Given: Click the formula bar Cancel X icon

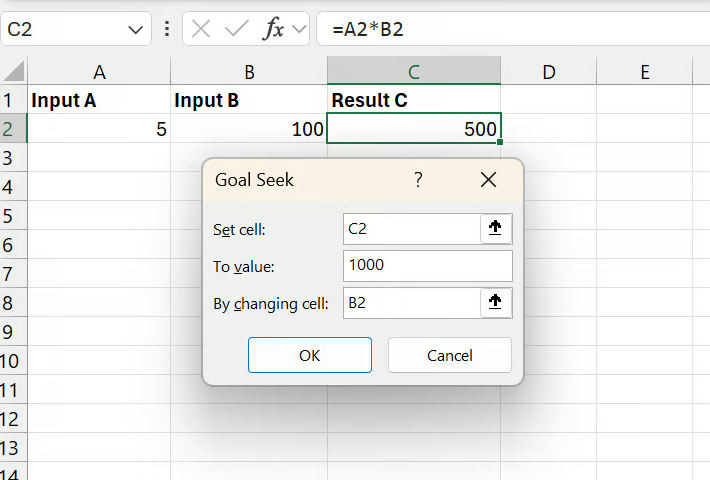Looking at the screenshot, I should pyautogui.click(x=201, y=29).
